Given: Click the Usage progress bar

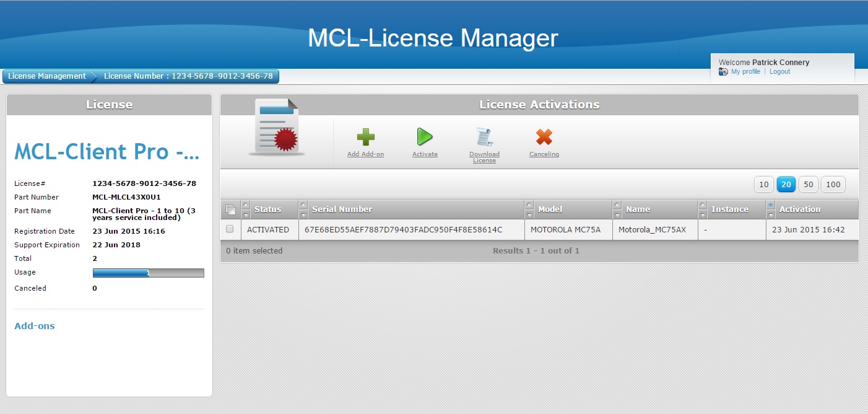Looking at the screenshot, I should coord(148,273).
